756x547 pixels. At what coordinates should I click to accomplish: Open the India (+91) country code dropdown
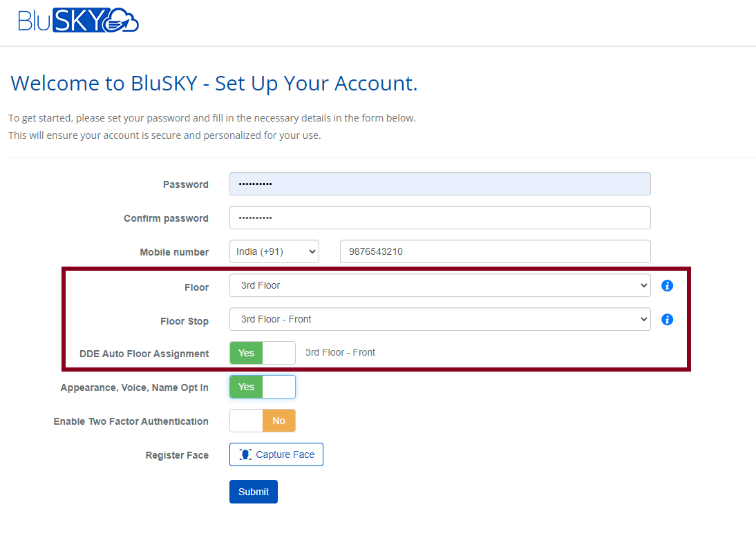click(x=274, y=252)
